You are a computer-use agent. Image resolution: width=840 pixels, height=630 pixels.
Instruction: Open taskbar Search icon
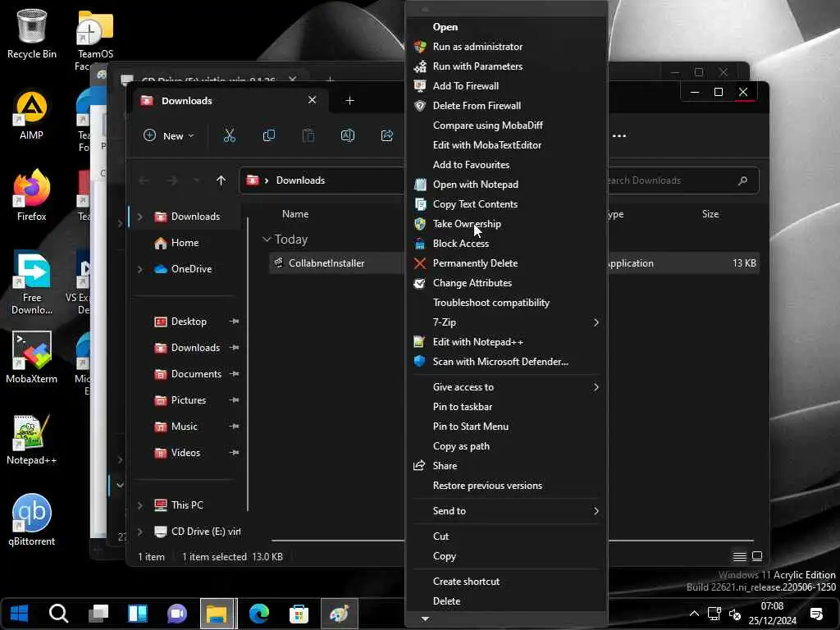click(59, 614)
